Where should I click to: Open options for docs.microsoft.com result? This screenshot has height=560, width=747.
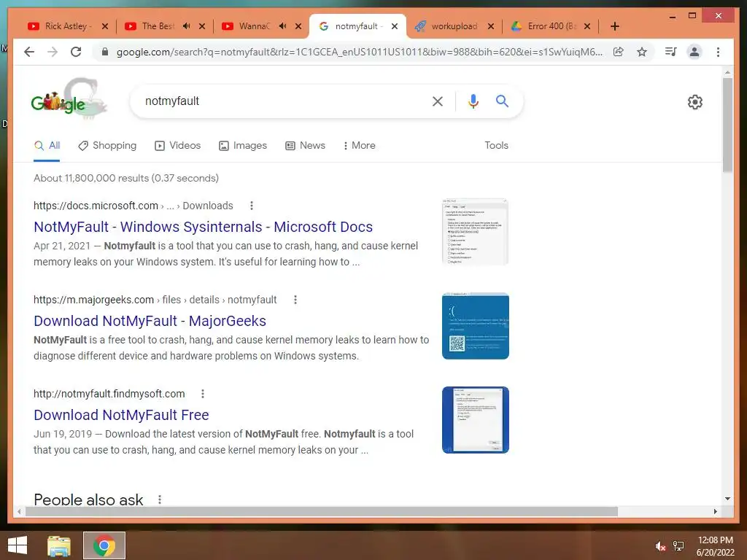(x=252, y=206)
